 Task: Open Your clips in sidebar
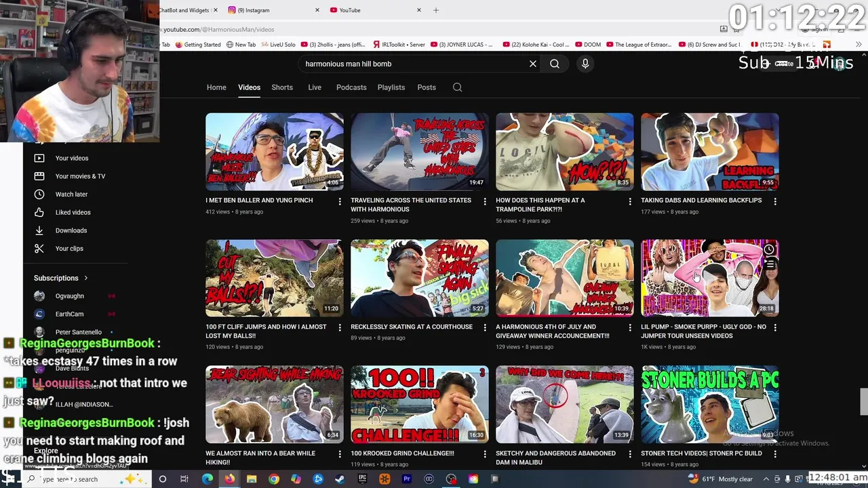click(69, 249)
